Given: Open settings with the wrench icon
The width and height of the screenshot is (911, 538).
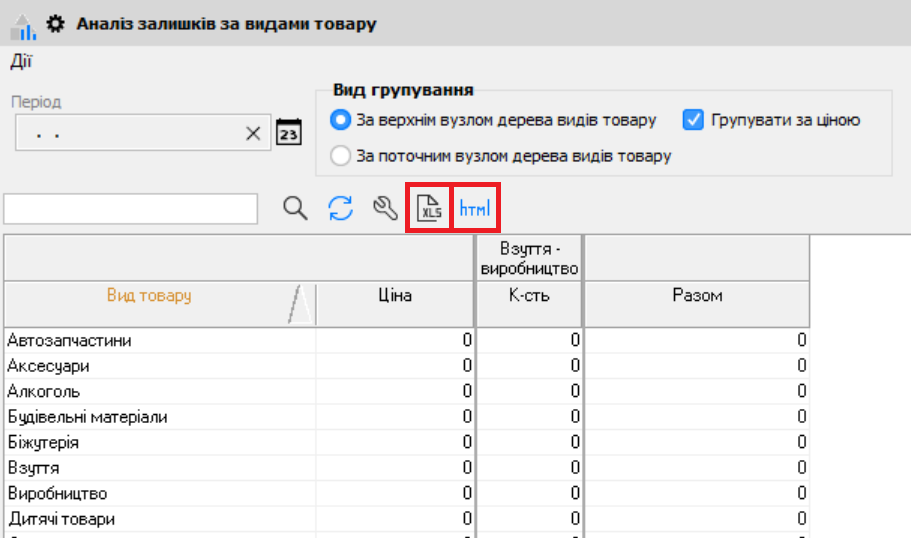Looking at the screenshot, I should (385, 208).
